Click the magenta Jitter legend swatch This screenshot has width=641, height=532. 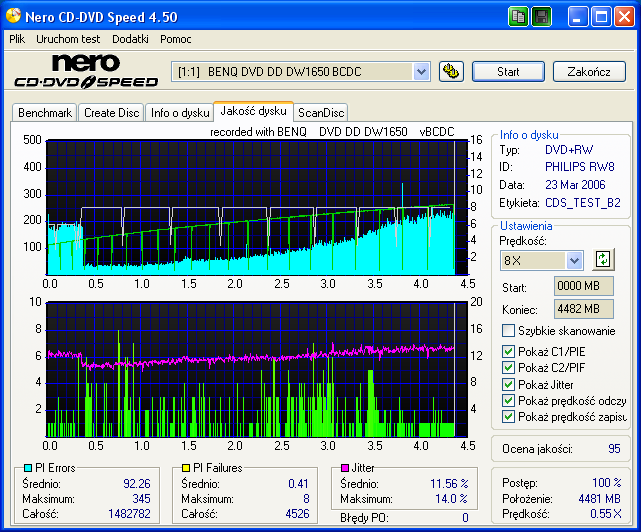(345, 467)
